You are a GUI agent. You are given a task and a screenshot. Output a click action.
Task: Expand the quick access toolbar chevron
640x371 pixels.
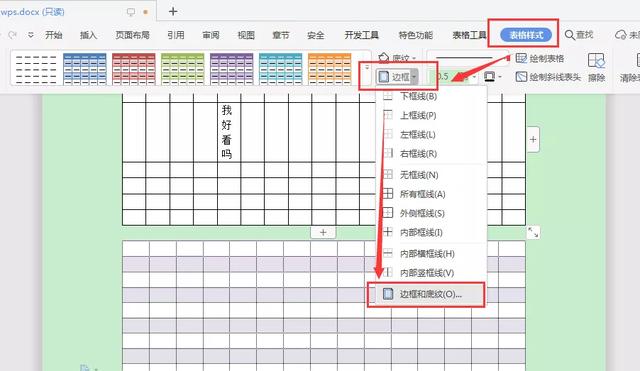point(31,35)
